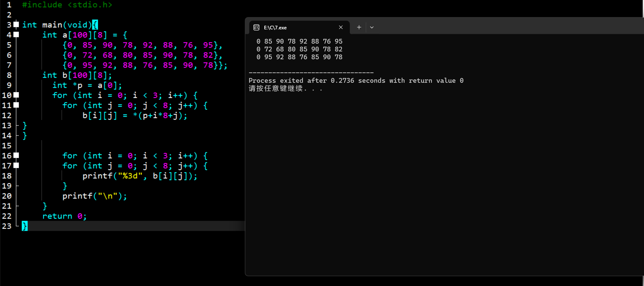Click line number 15 in the gutter

[x=7, y=146]
